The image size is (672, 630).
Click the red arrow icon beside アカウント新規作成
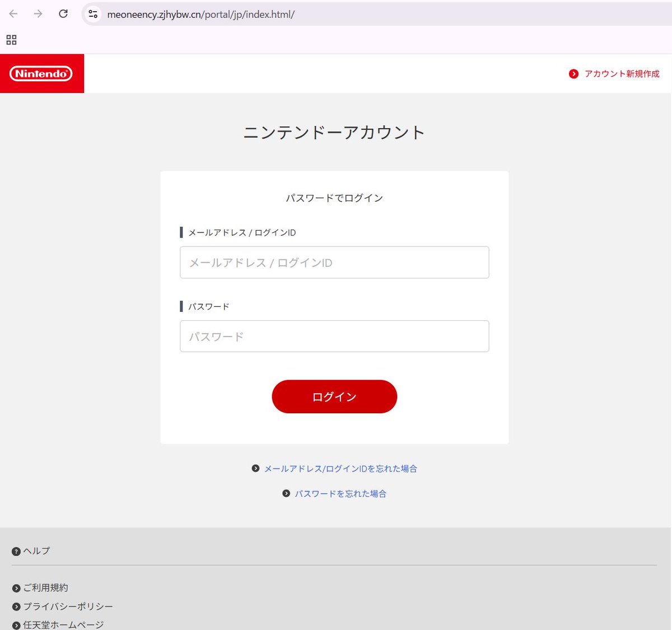pos(573,73)
